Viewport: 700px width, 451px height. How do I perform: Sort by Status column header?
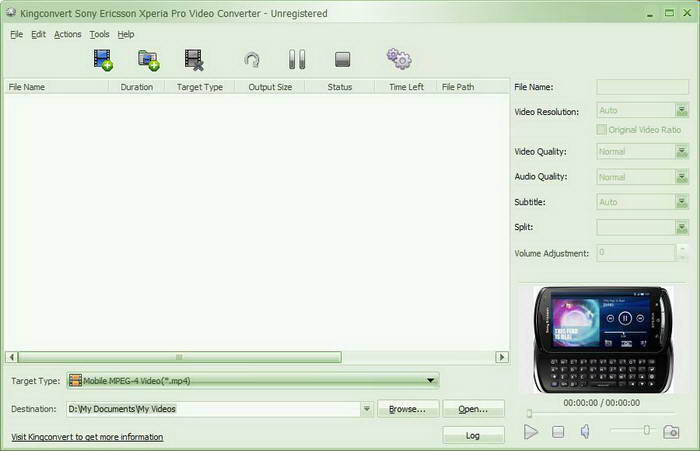click(340, 87)
